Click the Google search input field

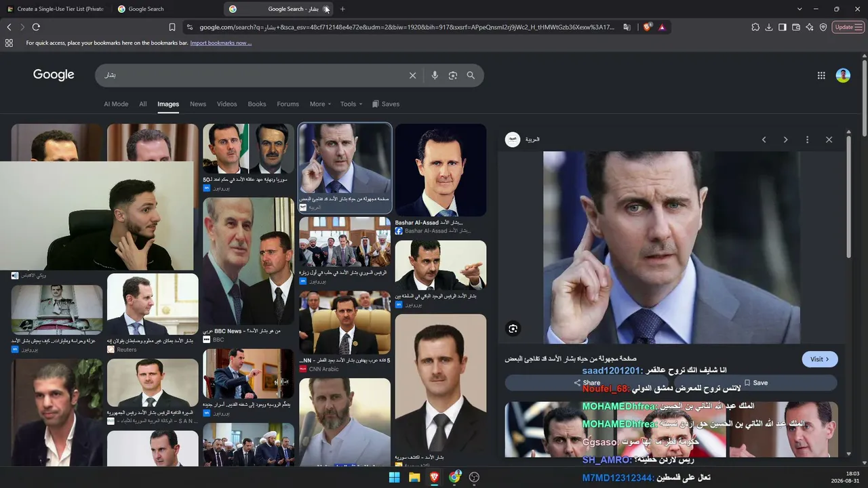(x=254, y=75)
